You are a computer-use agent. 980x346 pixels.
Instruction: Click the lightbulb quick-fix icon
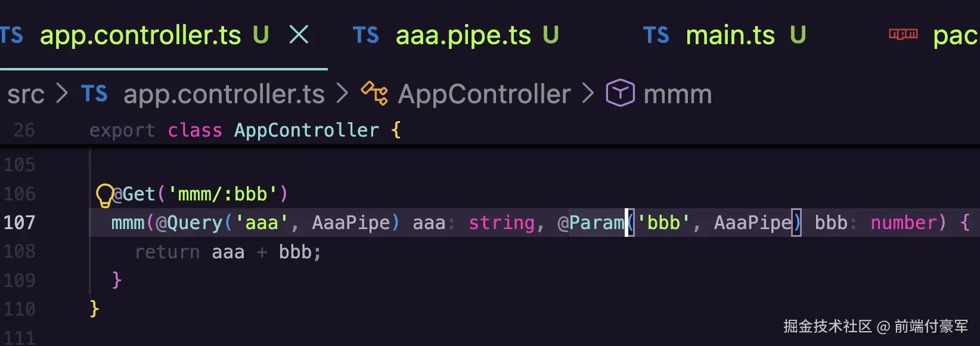(105, 195)
